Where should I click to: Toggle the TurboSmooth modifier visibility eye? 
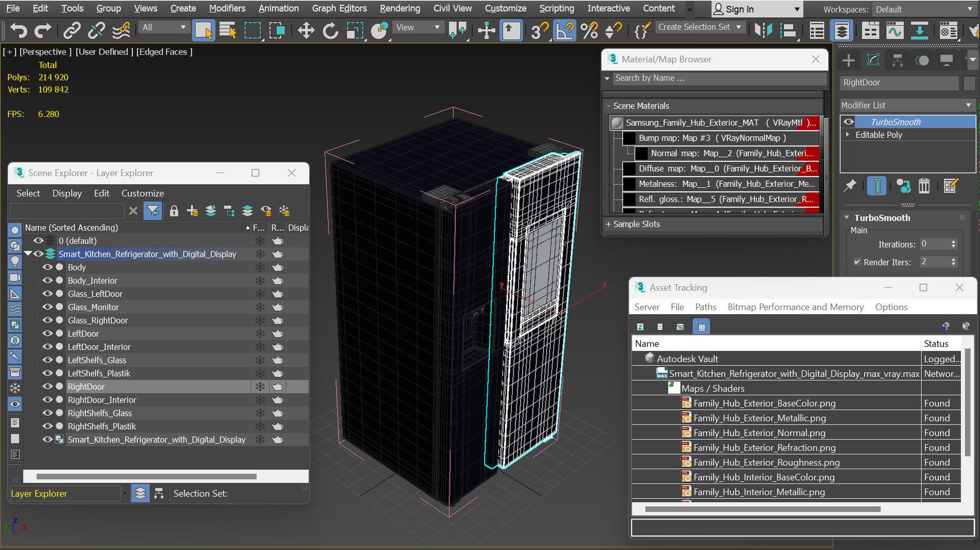click(x=848, y=122)
